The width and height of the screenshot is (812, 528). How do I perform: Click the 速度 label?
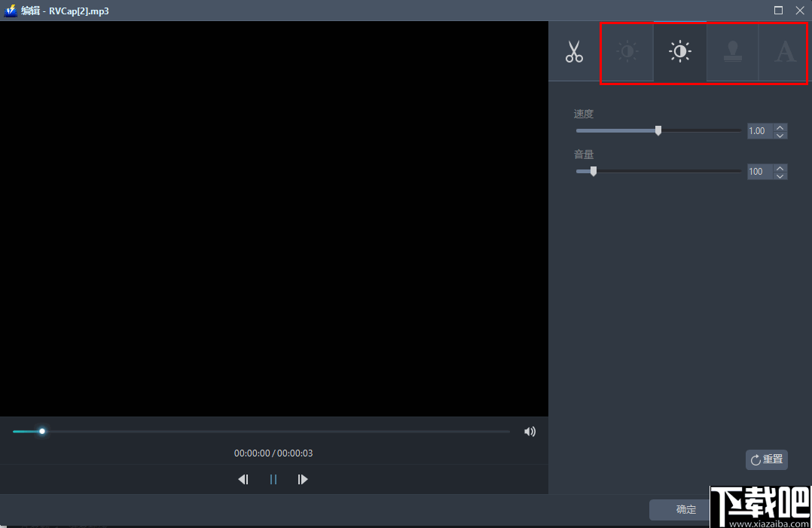pyautogui.click(x=584, y=114)
